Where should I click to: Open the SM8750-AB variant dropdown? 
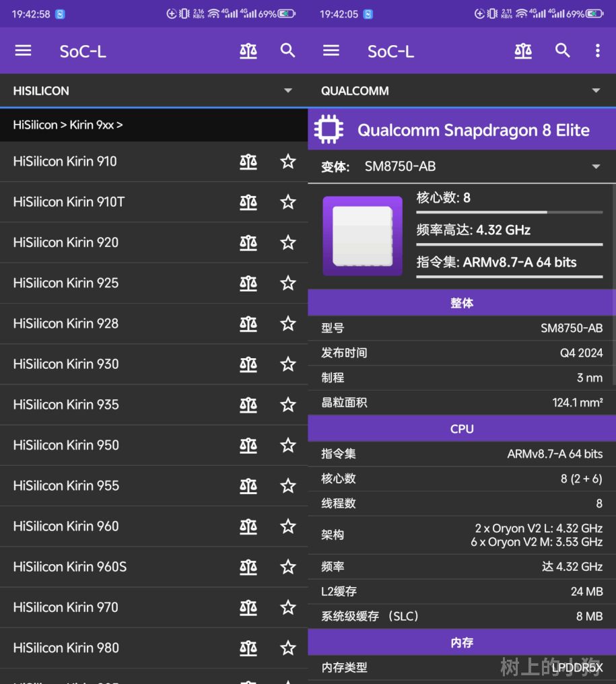(x=595, y=166)
